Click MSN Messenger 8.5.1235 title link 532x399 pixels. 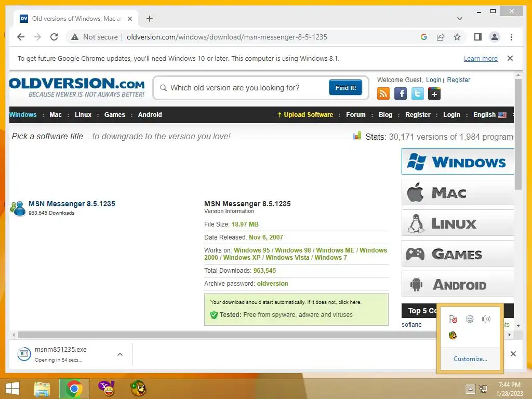coord(72,204)
